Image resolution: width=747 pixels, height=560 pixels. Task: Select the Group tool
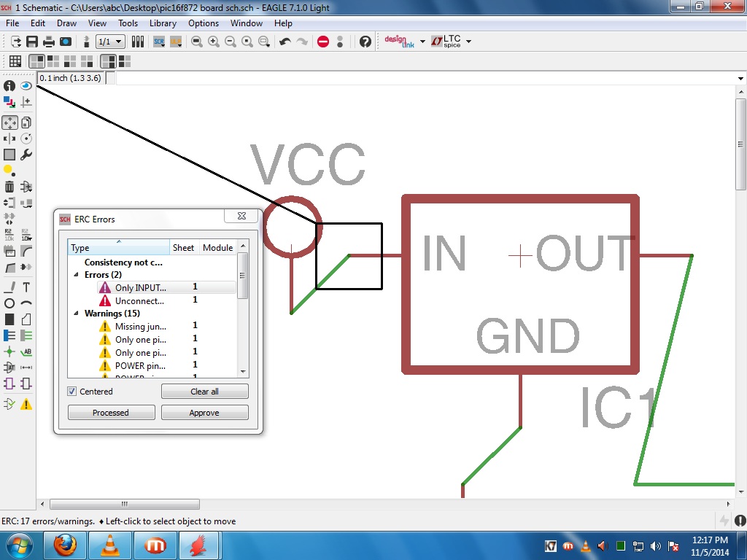click(x=9, y=155)
